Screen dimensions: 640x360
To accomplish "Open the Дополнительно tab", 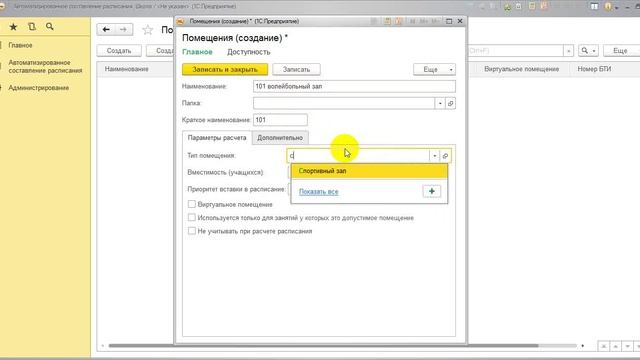I will point(280,138).
